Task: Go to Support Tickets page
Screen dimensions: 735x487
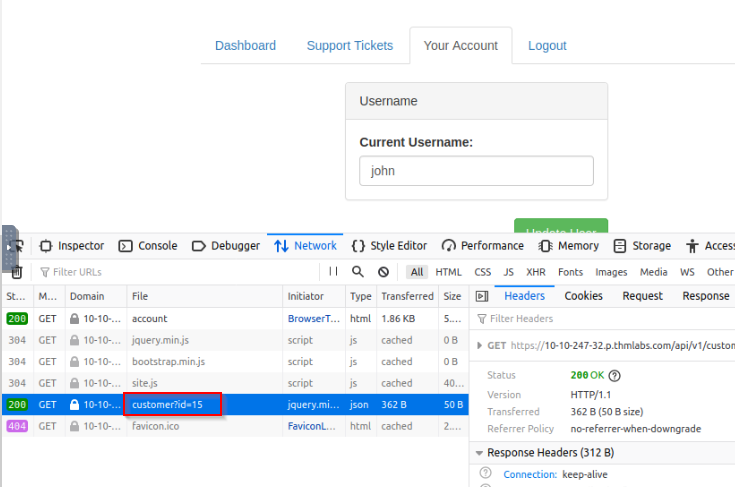Action: [x=350, y=45]
